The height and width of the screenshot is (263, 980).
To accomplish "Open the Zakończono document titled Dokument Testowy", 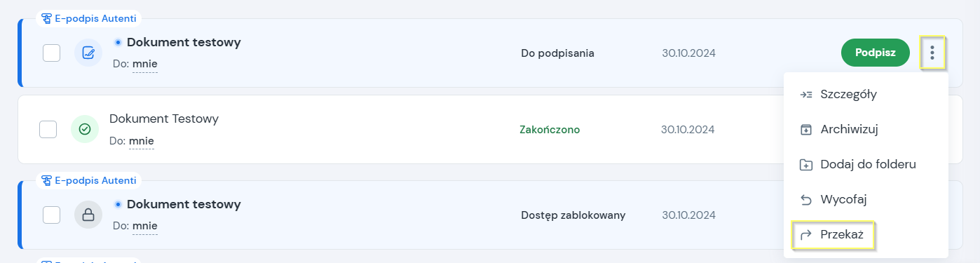I will pyautogui.click(x=164, y=119).
